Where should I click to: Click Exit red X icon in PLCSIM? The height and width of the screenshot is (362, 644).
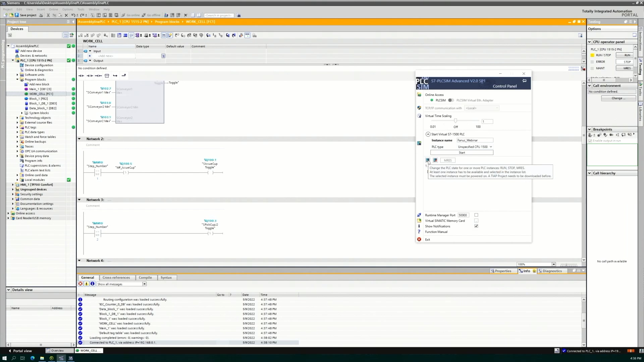point(419,239)
